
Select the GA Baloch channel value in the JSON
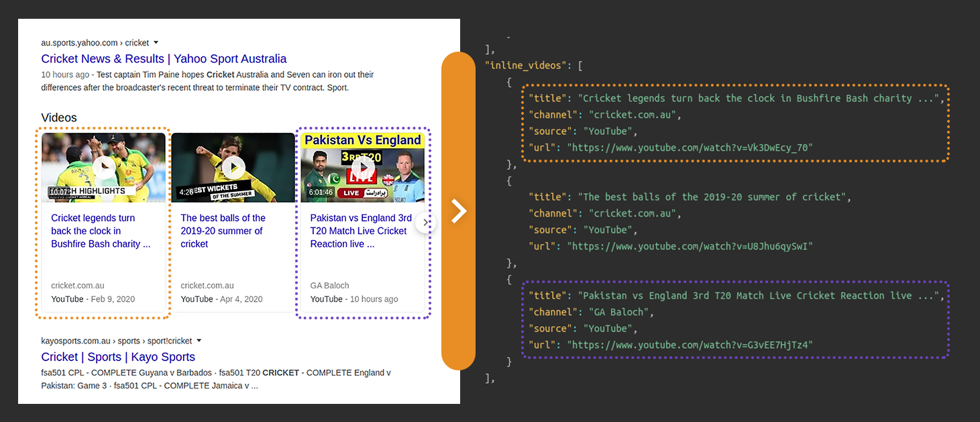[619, 311]
